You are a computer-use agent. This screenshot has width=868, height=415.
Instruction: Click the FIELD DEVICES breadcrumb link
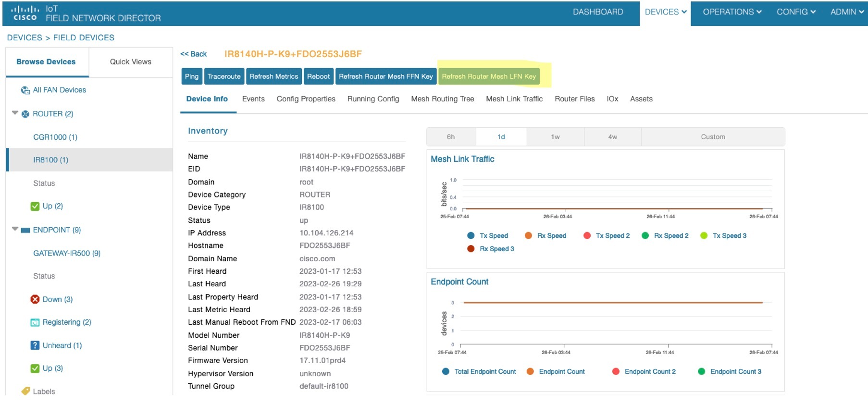tap(84, 38)
